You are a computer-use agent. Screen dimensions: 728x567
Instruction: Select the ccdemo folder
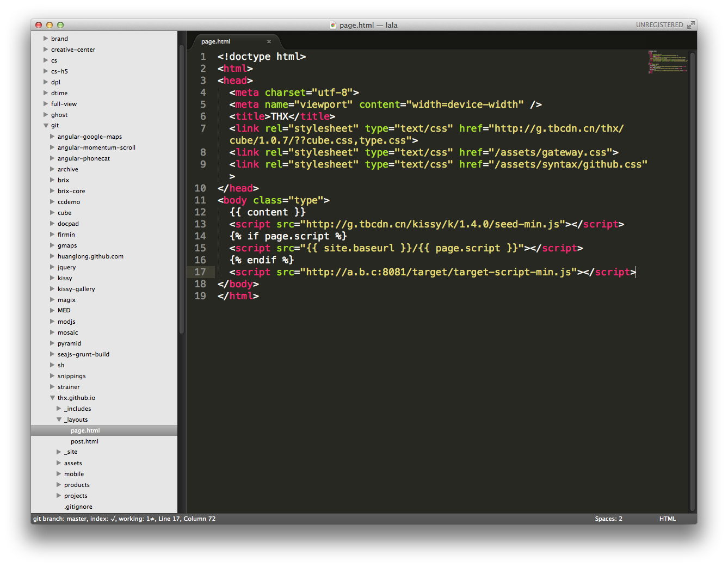[x=69, y=202]
